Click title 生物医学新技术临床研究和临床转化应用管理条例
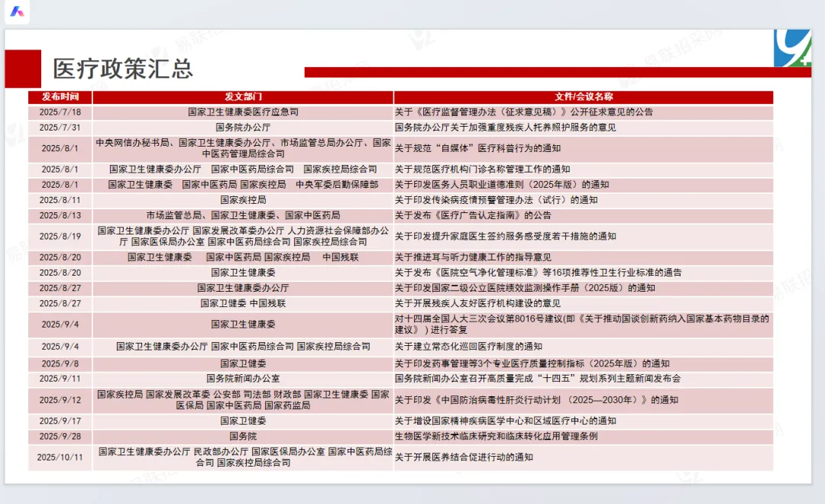The width and height of the screenshot is (825, 504). coord(497,436)
